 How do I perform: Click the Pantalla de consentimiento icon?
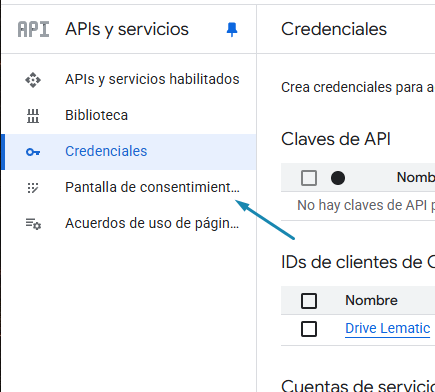(x=33, y=188)
